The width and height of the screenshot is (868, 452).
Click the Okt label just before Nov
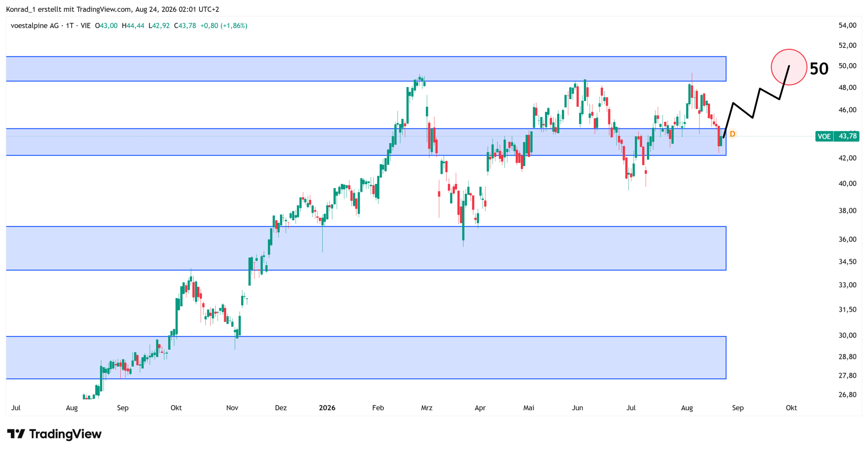pos(176,408)
